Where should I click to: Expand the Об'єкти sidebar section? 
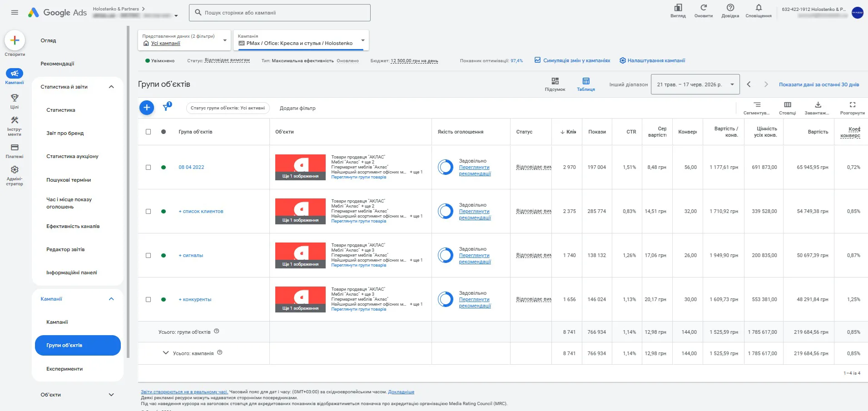click(111, 395)
